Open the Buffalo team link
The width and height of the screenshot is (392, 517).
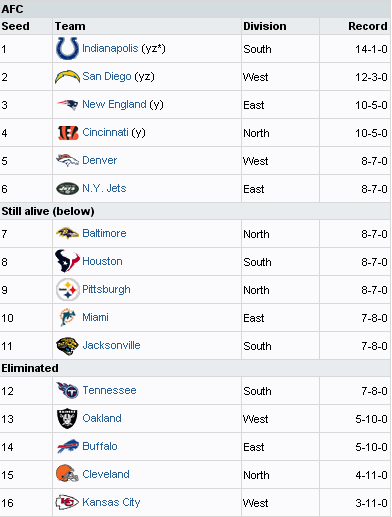pyautogui.click(x=100, y=446)
